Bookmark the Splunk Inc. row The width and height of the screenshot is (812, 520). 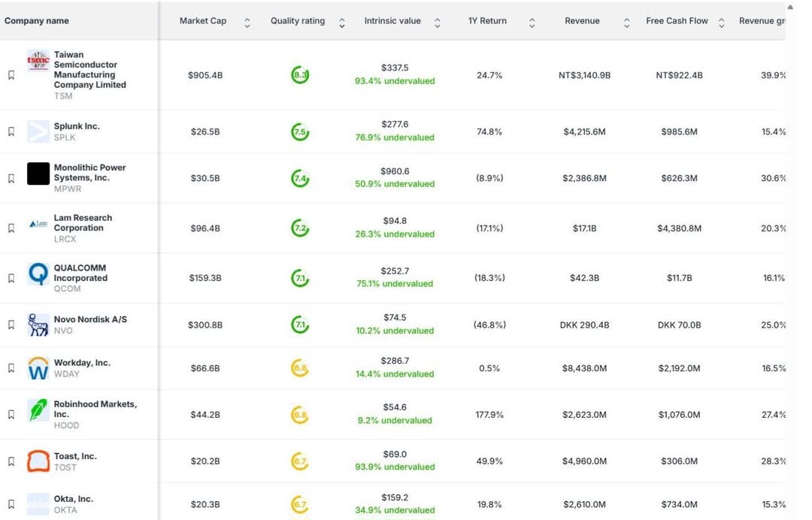click(x=11, y=132)
